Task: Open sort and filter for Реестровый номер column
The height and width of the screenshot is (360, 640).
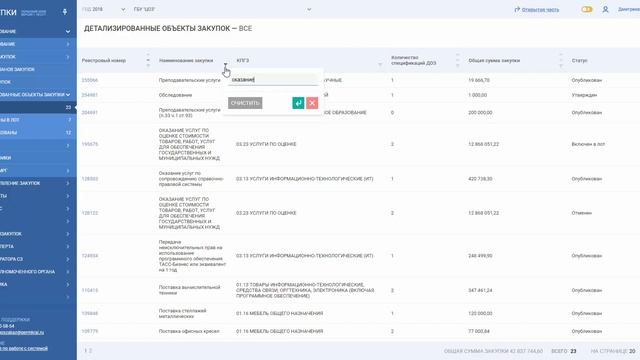Action: (148, 60)
